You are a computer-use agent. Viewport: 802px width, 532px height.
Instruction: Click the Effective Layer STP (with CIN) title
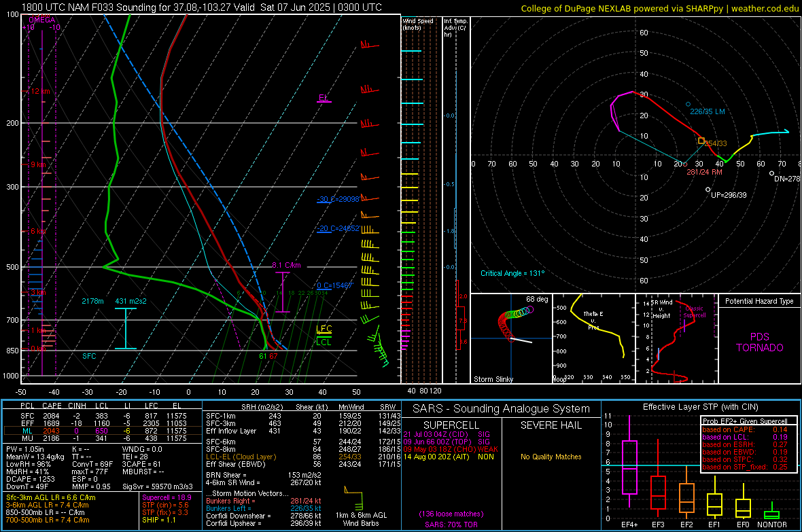click(x=700, y=407)
